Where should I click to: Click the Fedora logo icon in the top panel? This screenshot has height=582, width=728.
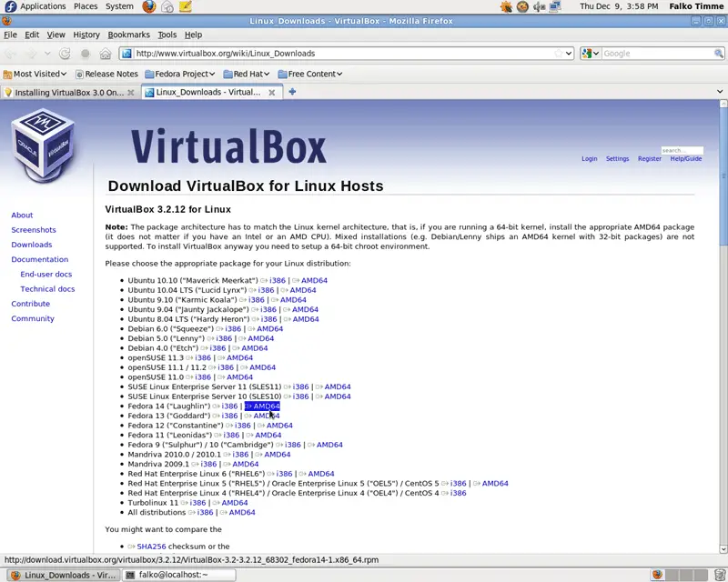10,6
